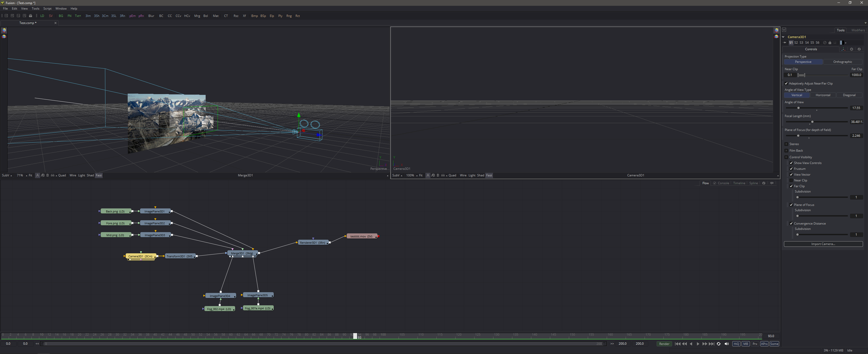
Task: Jump to last frame button
Action: (711, 344)
